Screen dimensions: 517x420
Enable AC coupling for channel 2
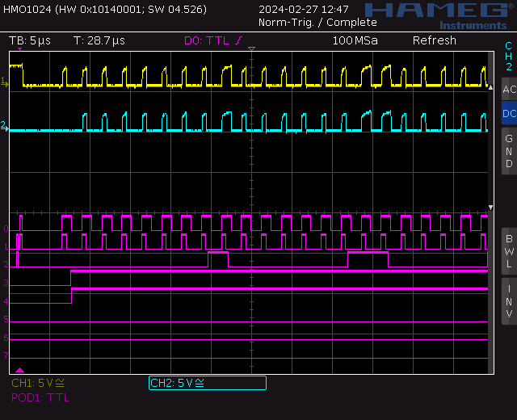508,90
